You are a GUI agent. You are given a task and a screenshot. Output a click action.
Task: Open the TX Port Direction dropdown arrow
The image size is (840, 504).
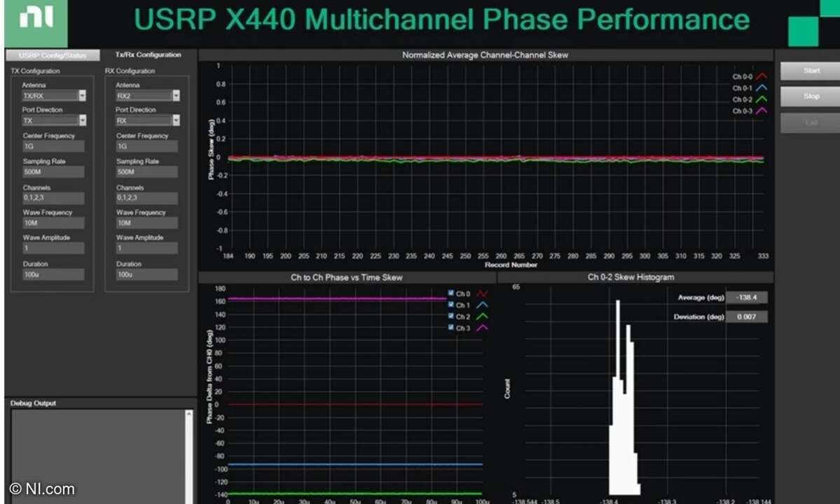pyautogui.click(x=82, y=120)
